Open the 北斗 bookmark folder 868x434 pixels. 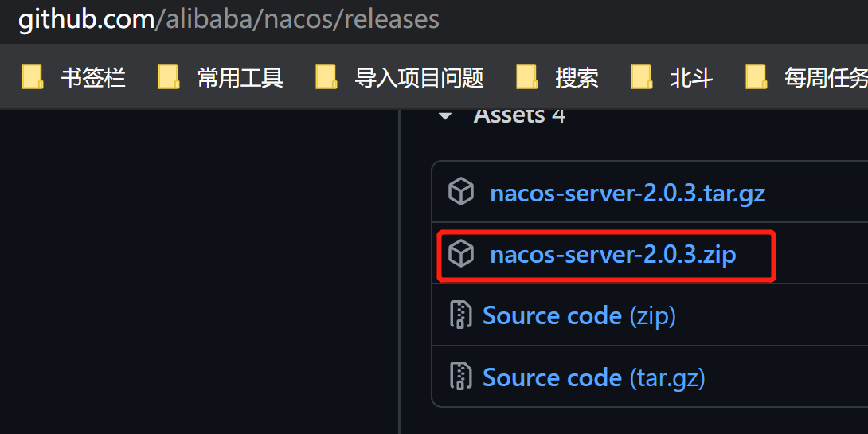coord(671,77)
